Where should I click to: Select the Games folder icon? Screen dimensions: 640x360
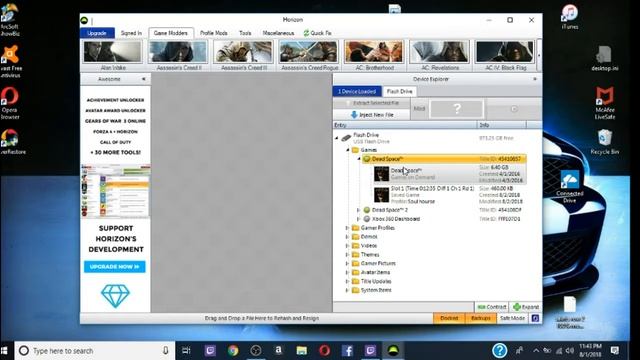tap(356, 150)
